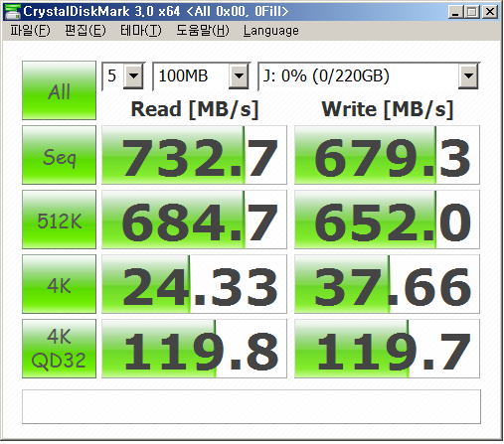The image size is (504, 444).
Task: Open the 테마(T) menu
Action: [140, 31]
